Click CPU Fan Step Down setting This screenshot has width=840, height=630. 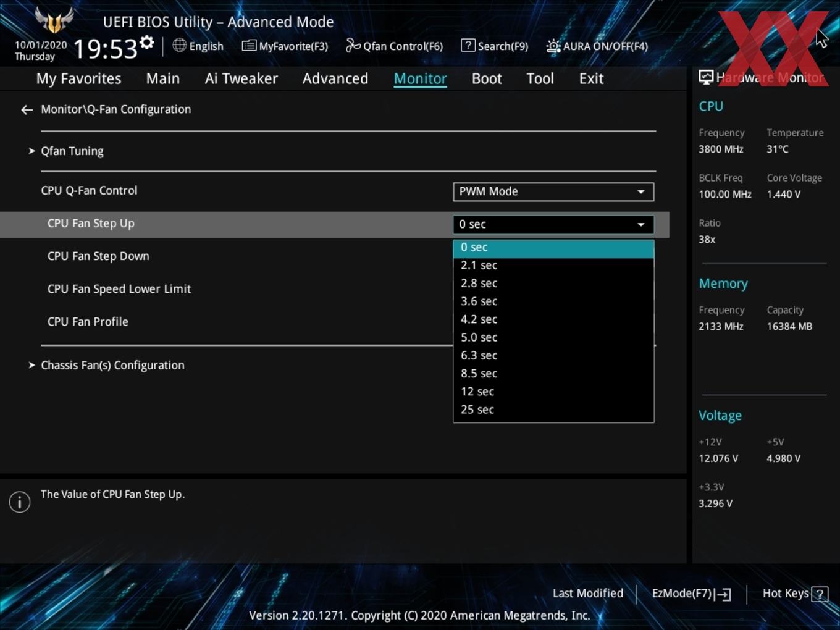(98, 256)
